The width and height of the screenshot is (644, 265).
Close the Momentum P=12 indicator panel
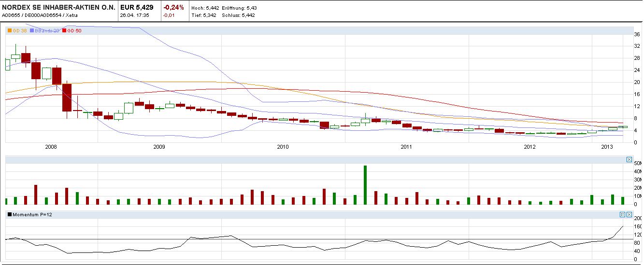pos(629,214)
